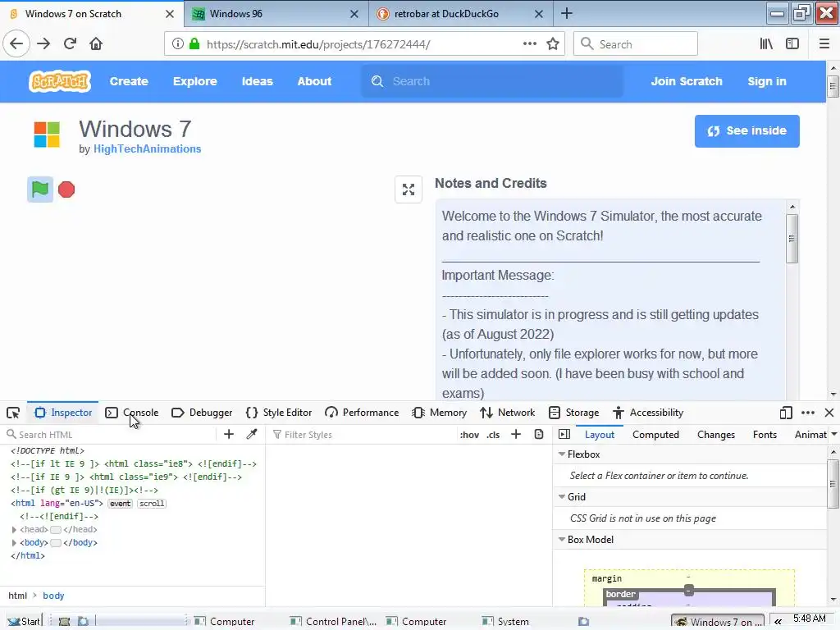840x630 pixels.
Task: Enter fullscreen mode for the project player
Action: [409, 189]
